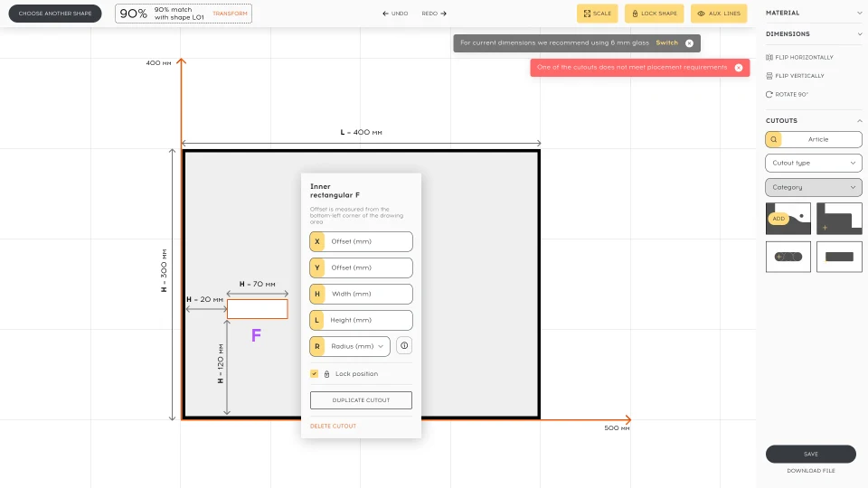Toggle Lock Shape
The height and width of the screenshot is (488, 868).
click(x=655, y=14)
